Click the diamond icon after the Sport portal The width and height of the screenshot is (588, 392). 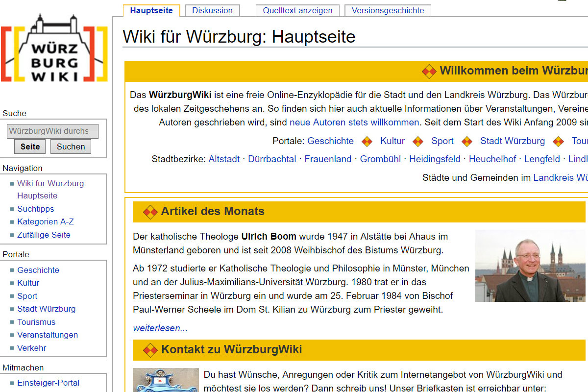(467, 142)
